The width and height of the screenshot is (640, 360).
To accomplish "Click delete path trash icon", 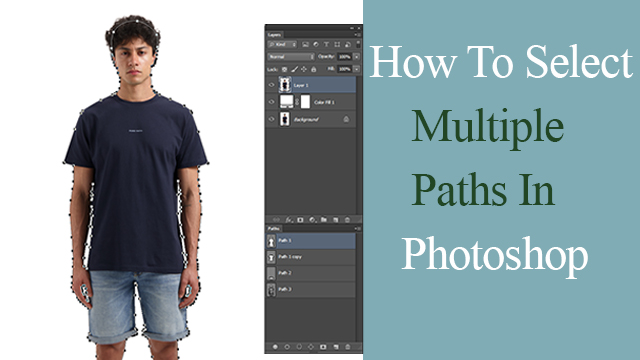I will coord(348,347).
